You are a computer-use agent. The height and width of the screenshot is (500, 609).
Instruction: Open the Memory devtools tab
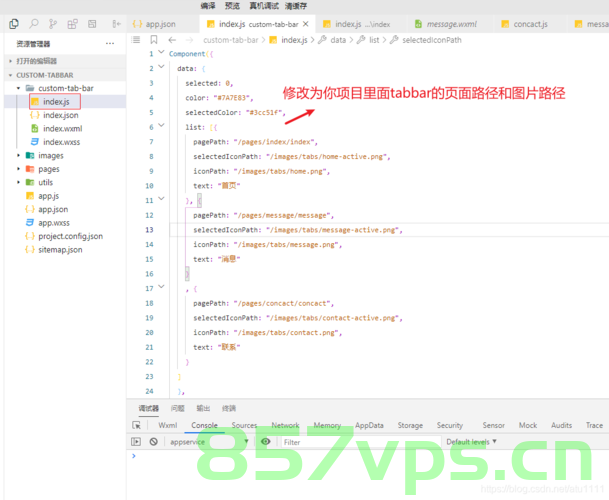tap(327, 425)
